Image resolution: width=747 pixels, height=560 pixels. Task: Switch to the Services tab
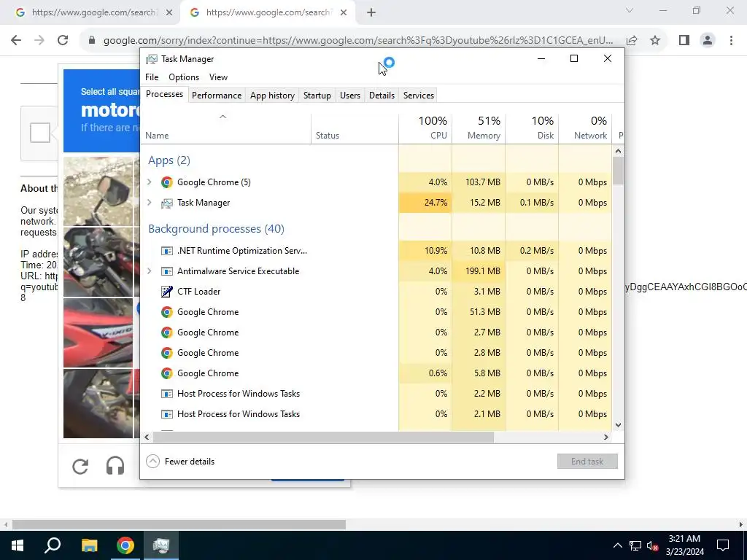[419, 96]
